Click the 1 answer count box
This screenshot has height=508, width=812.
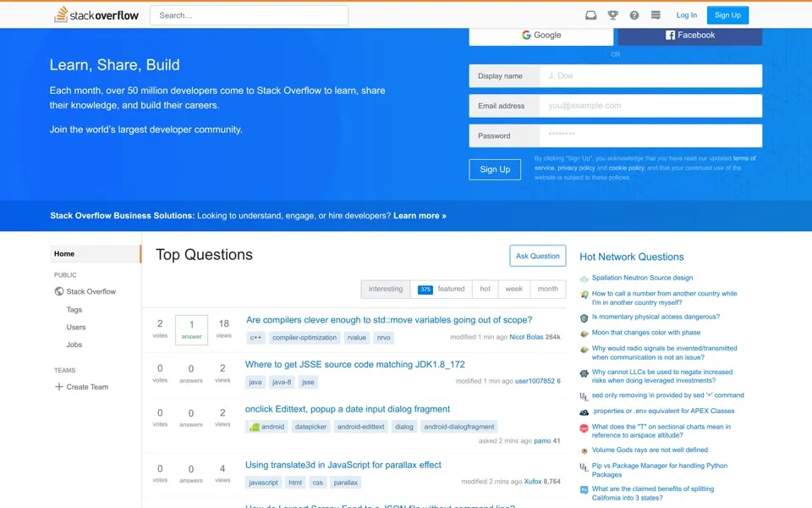(191, 329)
